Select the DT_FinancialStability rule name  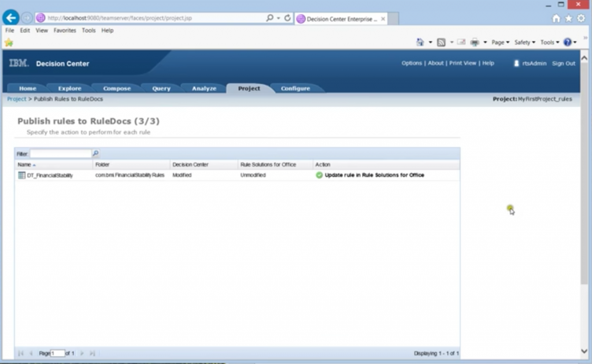coord(50,176)
